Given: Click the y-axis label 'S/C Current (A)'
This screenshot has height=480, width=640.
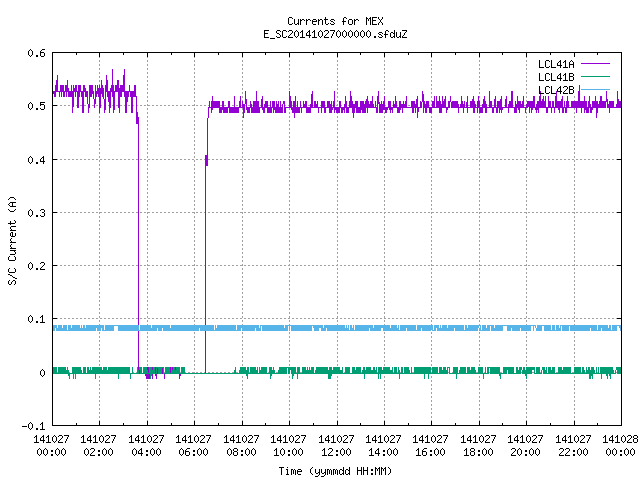Looking at the screenshot, I should tap(12, 240).
